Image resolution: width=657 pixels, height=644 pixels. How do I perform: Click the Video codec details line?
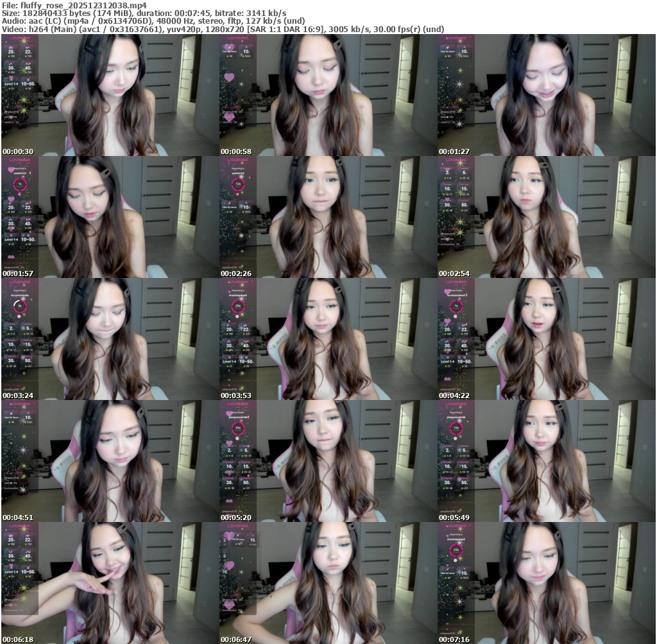[x=223, y=30]
